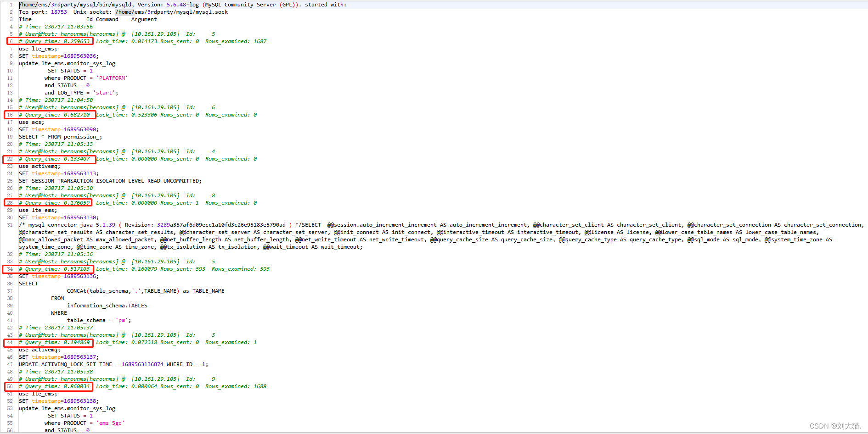The height and width of the screenshot is (434, 868).
Task: Click the 'SET timestamp=1689563113;' line
Action: [59, 173]
